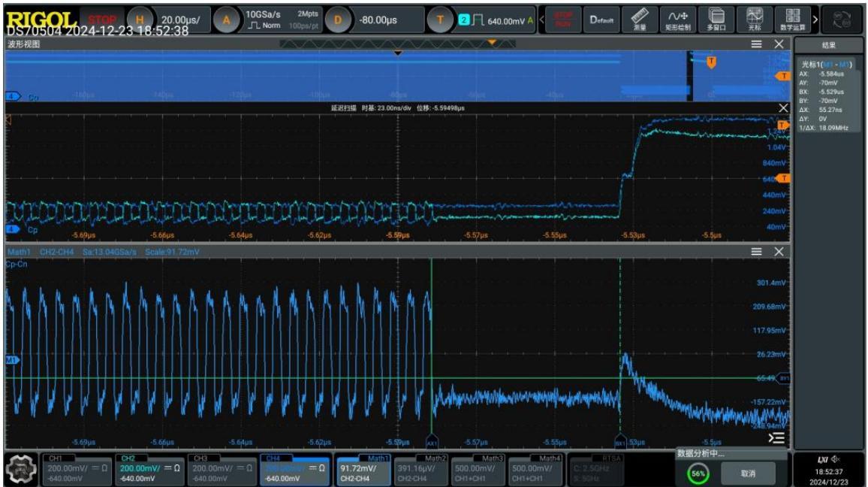Toggle the STOP/RUN acquisition button
Image resolution: width=868 pixels, height=487 pixels.
pos(563,20)
